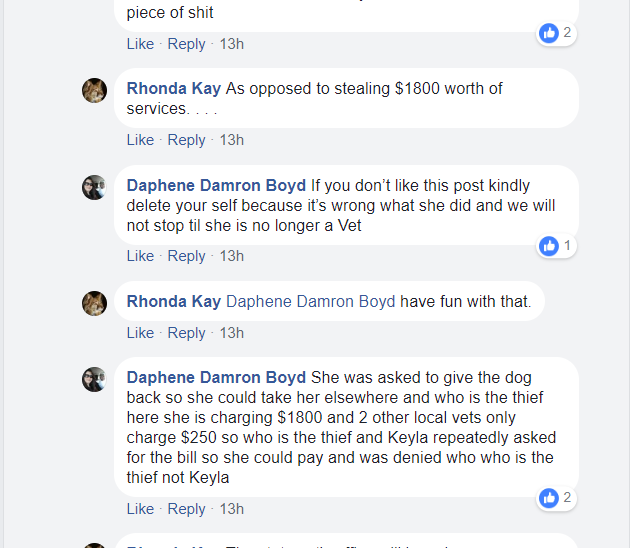Screen dimensions: 630x548
Task: Click the thumbs-up icon showing 2 reactions at top
Action: tap(549, 33)
